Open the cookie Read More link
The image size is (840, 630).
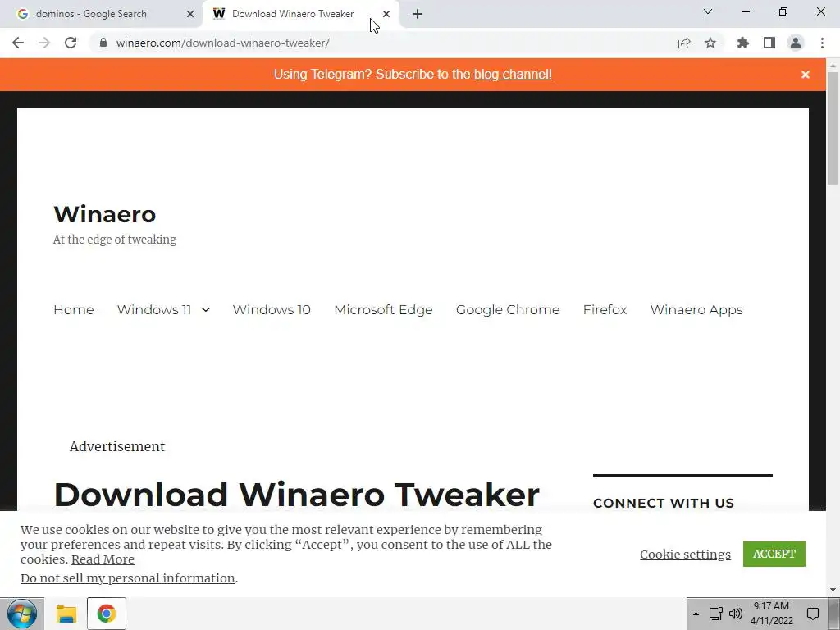click(103, 559)
